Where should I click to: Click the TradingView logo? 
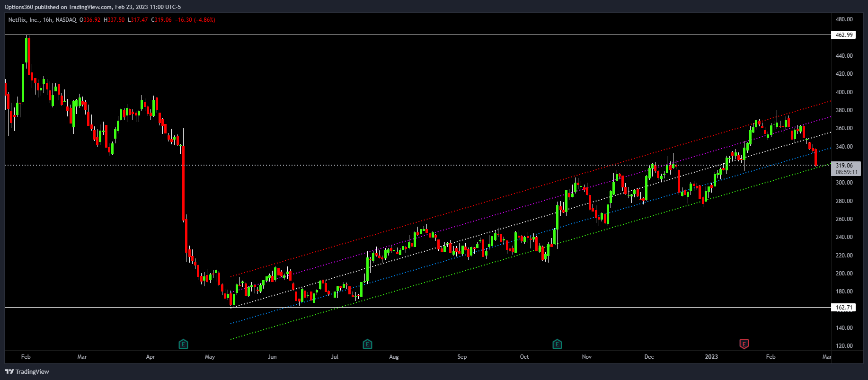[27, 371]
